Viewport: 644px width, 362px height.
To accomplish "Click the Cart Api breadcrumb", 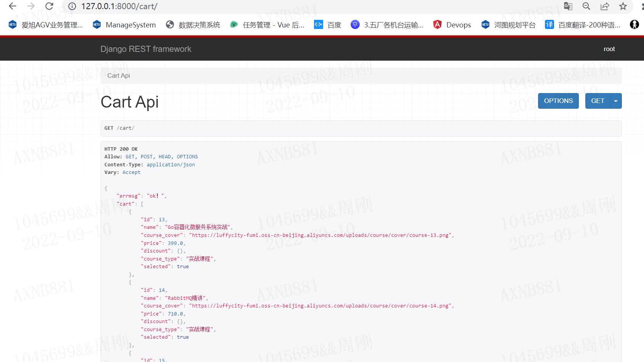I will point(119,76).
